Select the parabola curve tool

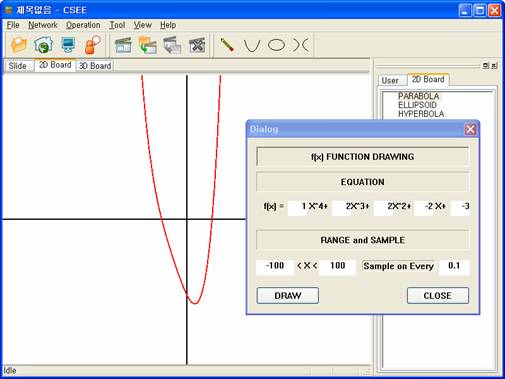click(x=252, y=45)
